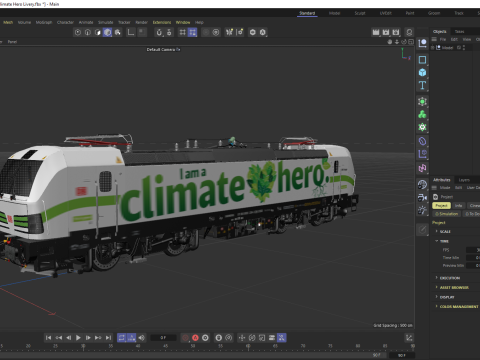The image size is (480, 360).
Task: Click the axis L-shaped icon in toolbar
Action: (131, 32)
